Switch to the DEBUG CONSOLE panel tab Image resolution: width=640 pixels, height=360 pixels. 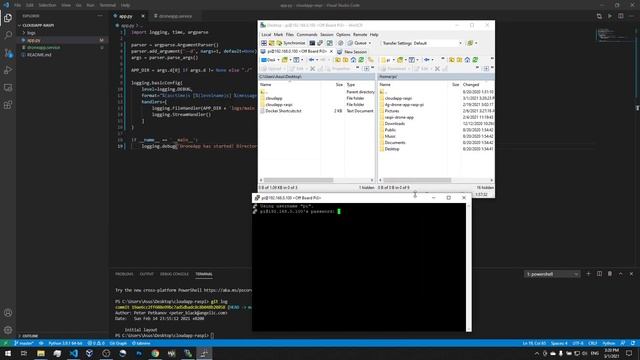[x=174, y=274]
